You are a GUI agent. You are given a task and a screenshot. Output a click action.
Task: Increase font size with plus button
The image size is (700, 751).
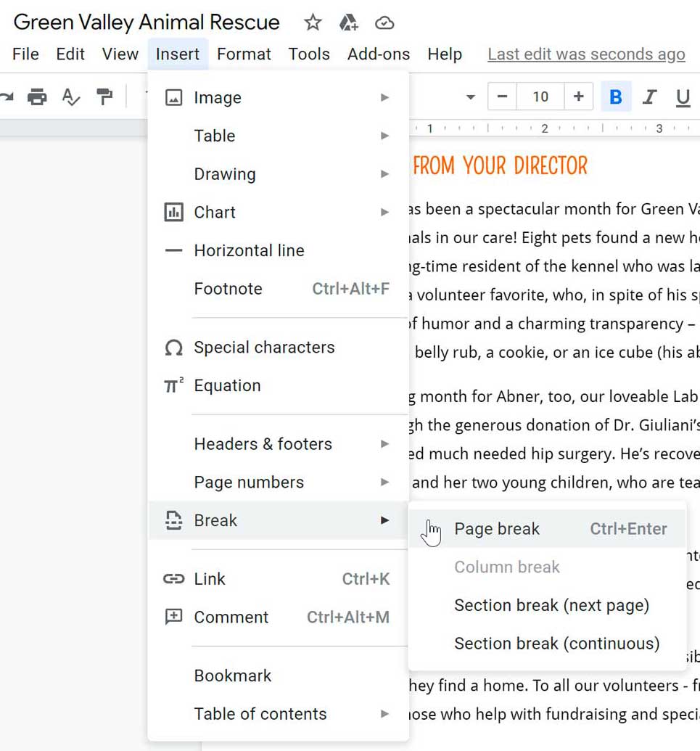578,97
